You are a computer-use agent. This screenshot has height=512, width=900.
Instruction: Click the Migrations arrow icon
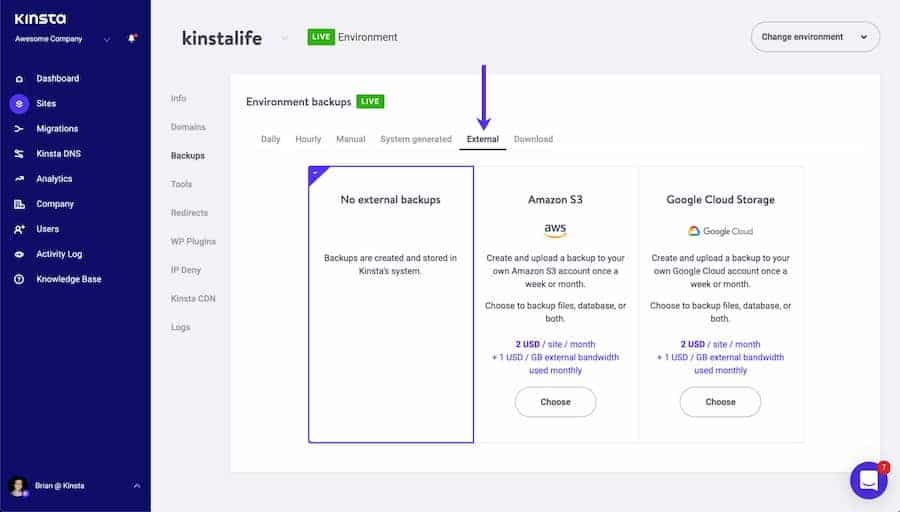(19, 129)
